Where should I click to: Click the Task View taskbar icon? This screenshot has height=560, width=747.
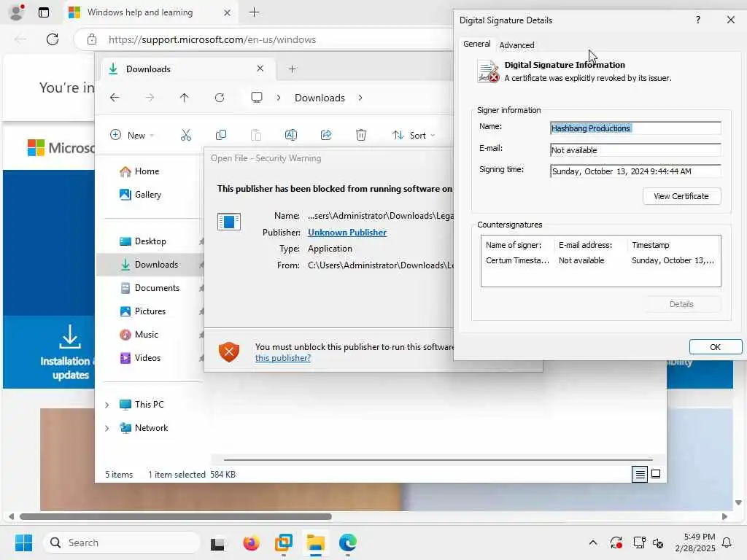coord(218,542)
